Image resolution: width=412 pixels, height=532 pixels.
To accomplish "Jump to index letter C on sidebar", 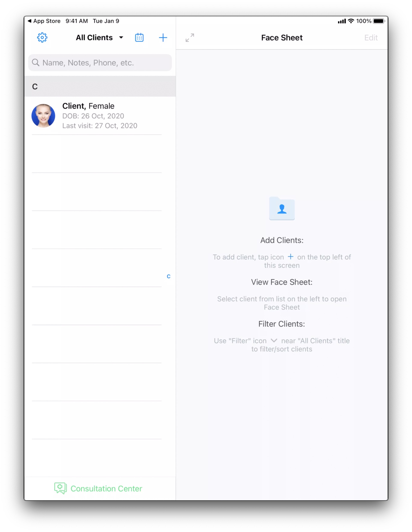I will (169, 276).
